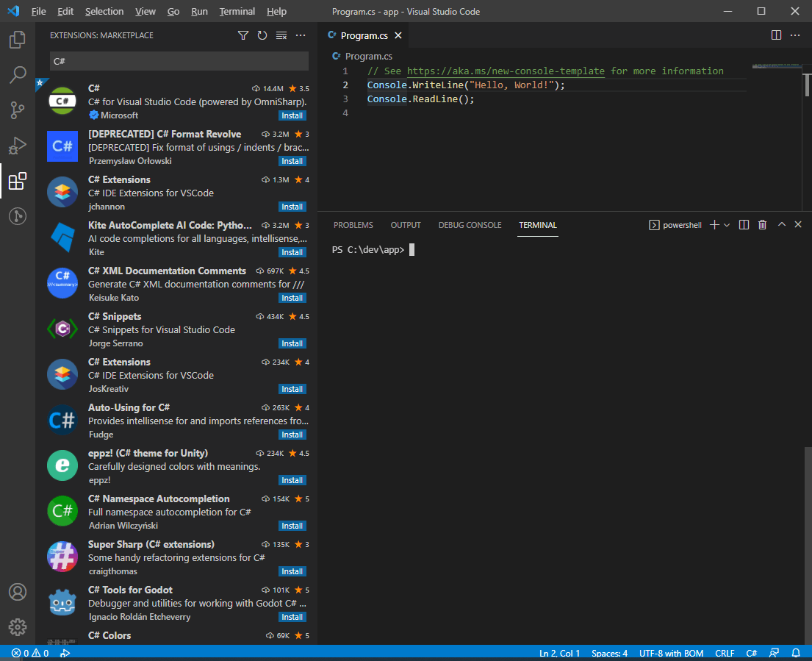
Task: Split the editor to the right
Action: tap(776, 35)
